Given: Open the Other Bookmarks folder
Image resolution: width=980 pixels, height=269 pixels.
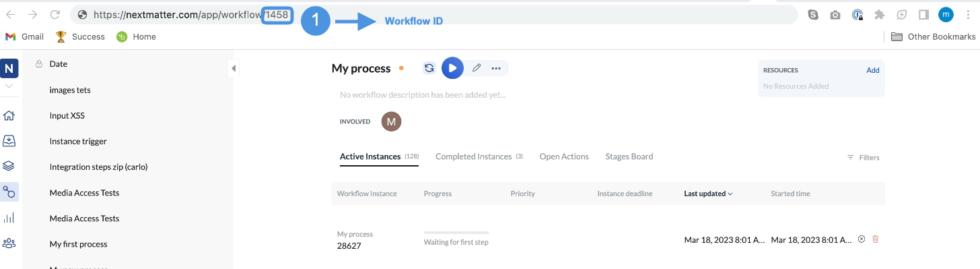Looking at the screenshot, I should [x=933, y=36].
